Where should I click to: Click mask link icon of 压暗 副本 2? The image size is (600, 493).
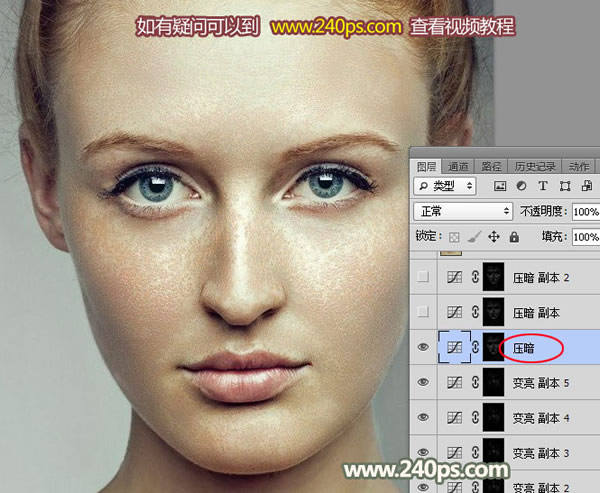475,276
